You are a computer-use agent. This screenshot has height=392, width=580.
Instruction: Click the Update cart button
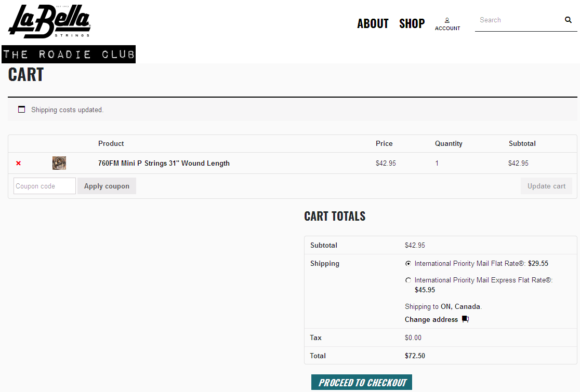coord(546,186)
